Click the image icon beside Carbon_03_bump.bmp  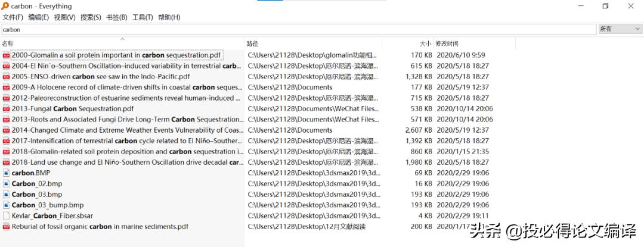[6, 205]
